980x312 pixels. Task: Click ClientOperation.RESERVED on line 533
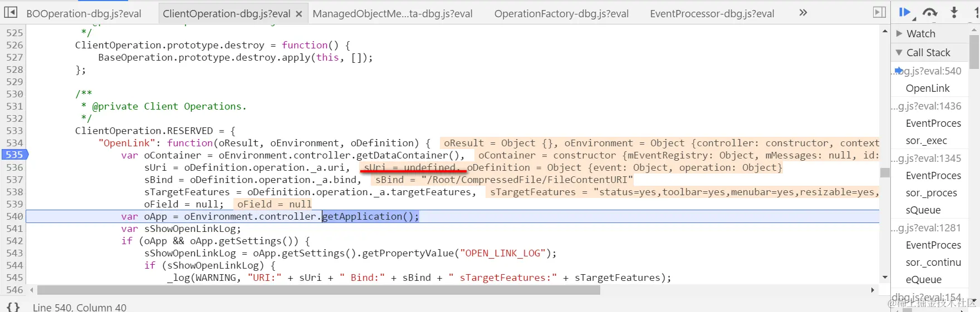tap(144, 131)
